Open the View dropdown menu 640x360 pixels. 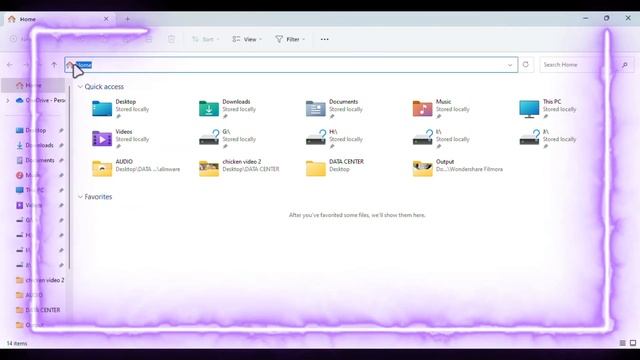click(247, 39)
